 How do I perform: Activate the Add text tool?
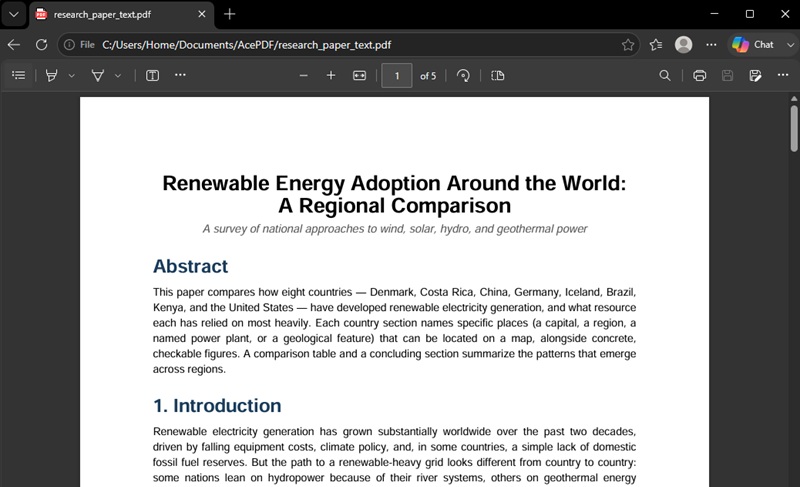tap(153, 75)
